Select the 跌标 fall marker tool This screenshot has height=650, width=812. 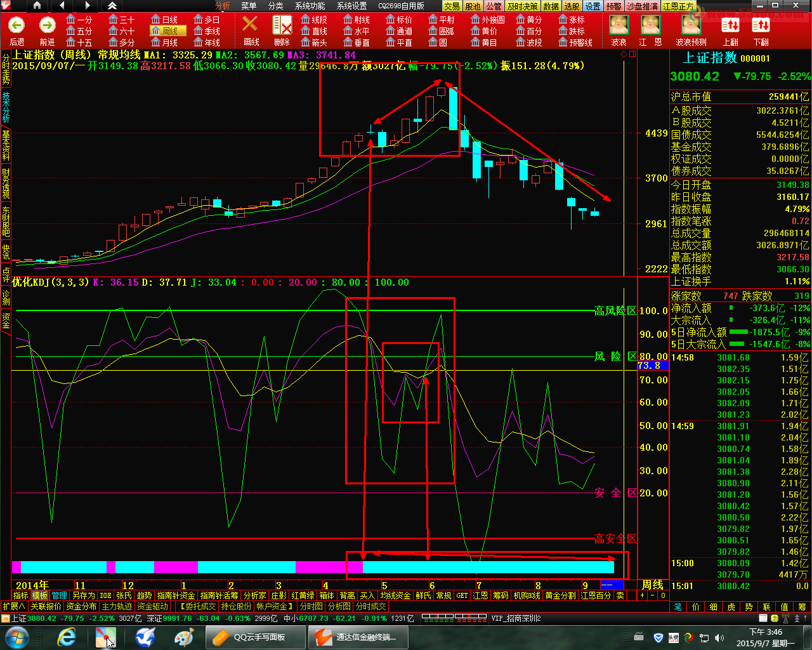[572, 31]
